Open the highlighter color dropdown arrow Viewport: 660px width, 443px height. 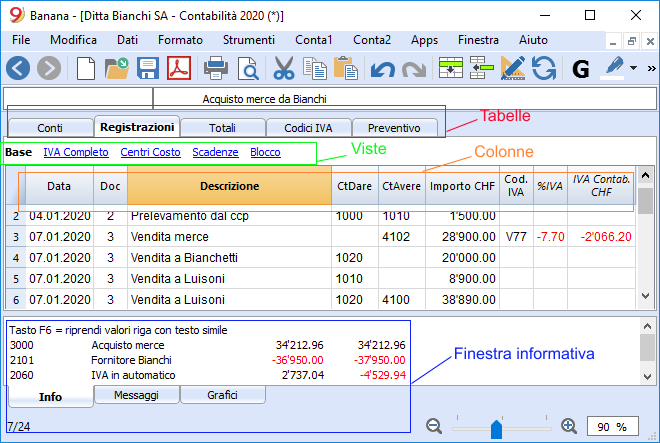click(x=633, y=68)
